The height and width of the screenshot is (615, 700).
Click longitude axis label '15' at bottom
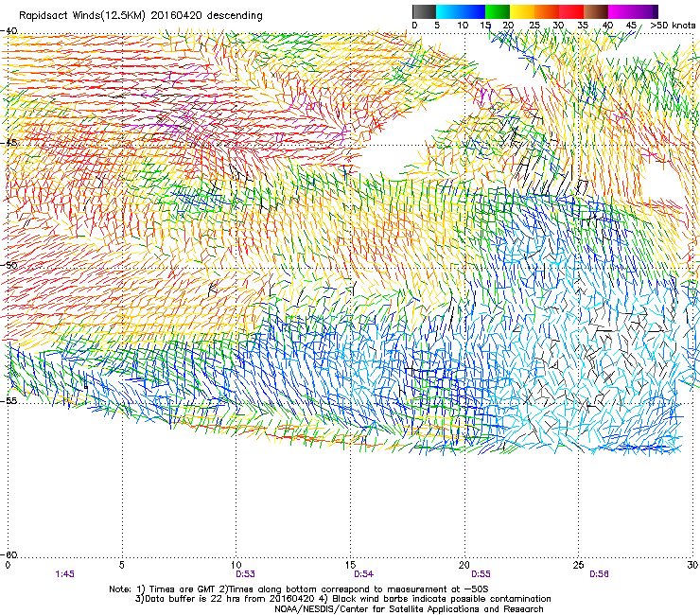pos(350,565)
